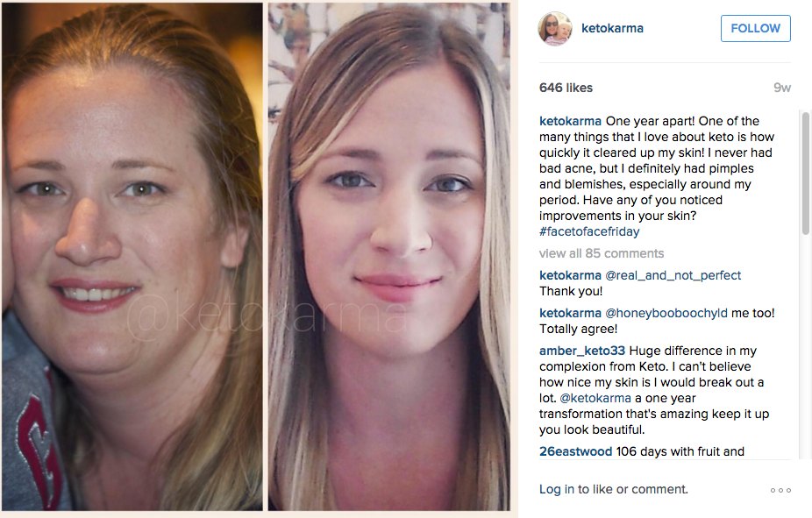Click the right after photo
The image size is (812, 518).
pyautogui.click(x=389, y=257)
